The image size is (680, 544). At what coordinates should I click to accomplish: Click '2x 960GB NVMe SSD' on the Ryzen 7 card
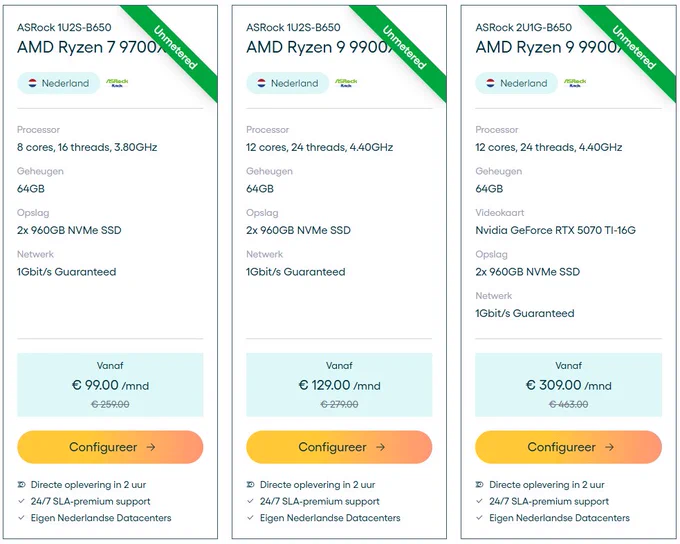[x=69, y=230]
